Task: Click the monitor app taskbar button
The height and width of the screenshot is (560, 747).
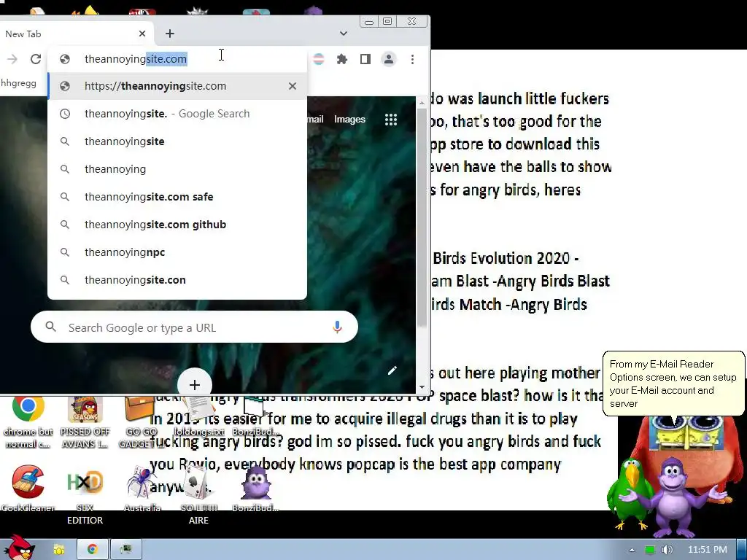Action: [126, 549]
